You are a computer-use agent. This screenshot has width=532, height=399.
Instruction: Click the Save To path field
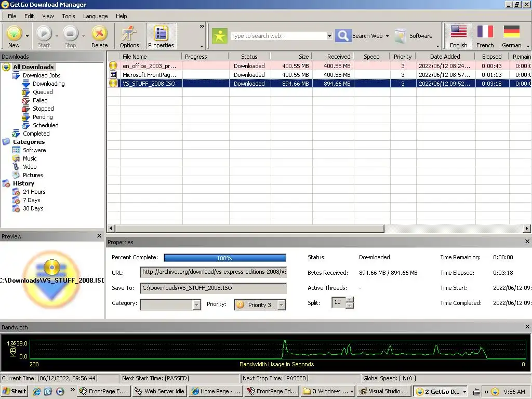[x=213, y=288]
